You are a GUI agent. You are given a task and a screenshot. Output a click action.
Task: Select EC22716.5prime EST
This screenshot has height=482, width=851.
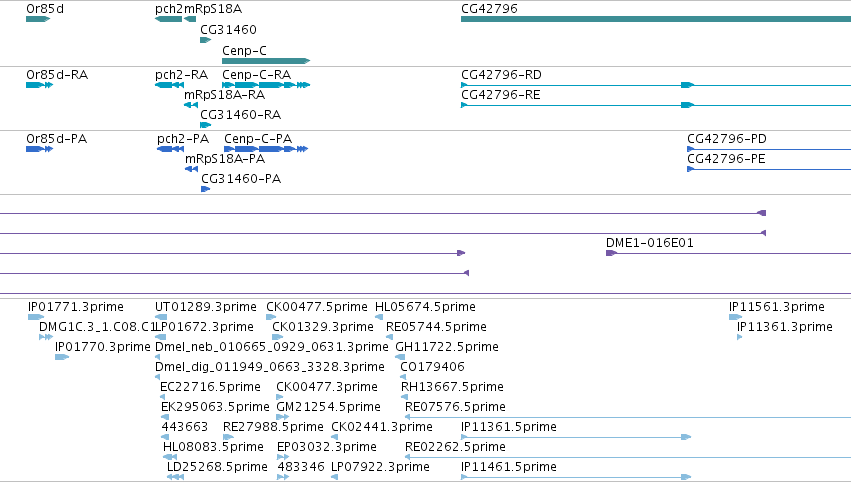click(x=162, y=397)
